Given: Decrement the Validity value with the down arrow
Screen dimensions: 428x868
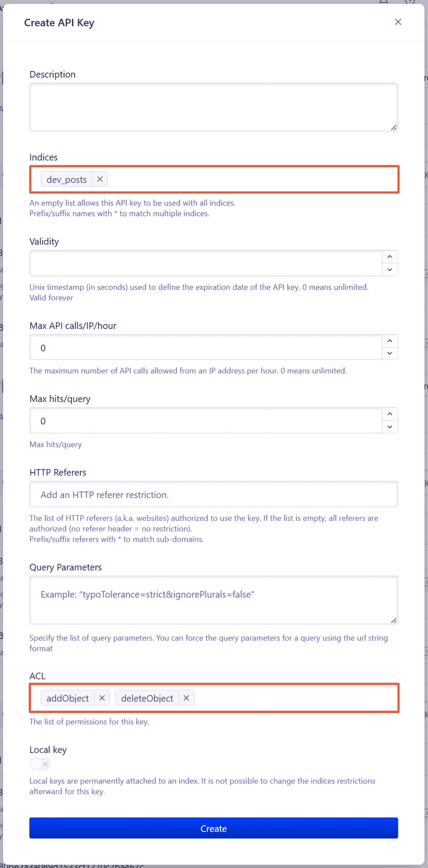Looking at the screenshot, I should click(x=389, y=270).
